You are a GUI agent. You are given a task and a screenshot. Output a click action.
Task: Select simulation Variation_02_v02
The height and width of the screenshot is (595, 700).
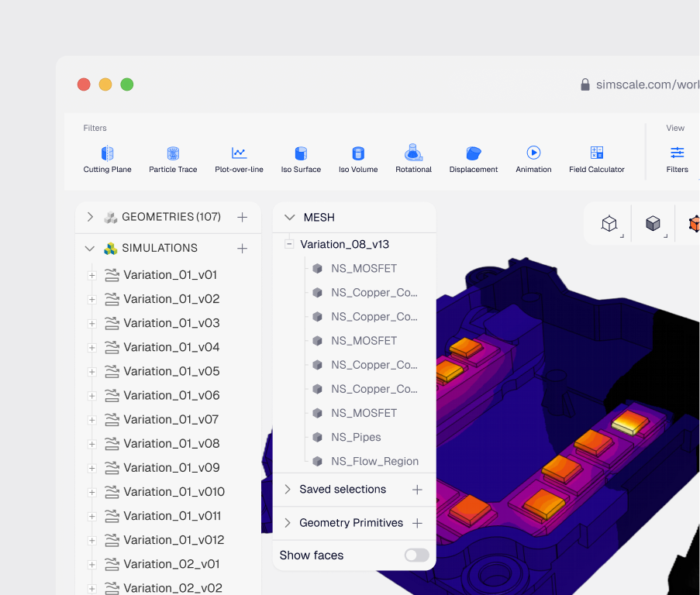coord(173,588)
